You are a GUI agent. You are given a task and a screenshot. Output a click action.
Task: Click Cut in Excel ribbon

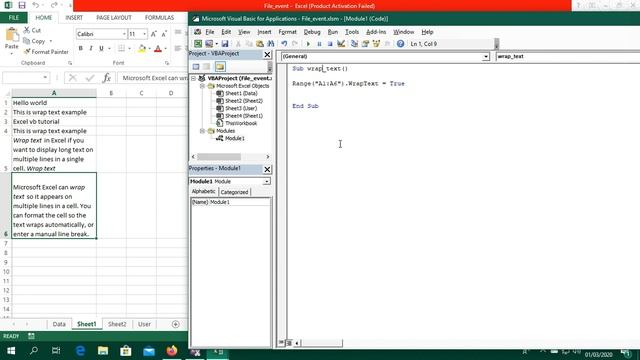(32, 30)
